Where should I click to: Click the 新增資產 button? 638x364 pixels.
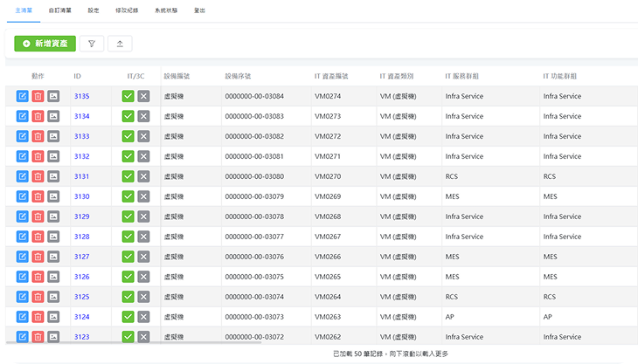pyautogui.click(x=45, y=43)
